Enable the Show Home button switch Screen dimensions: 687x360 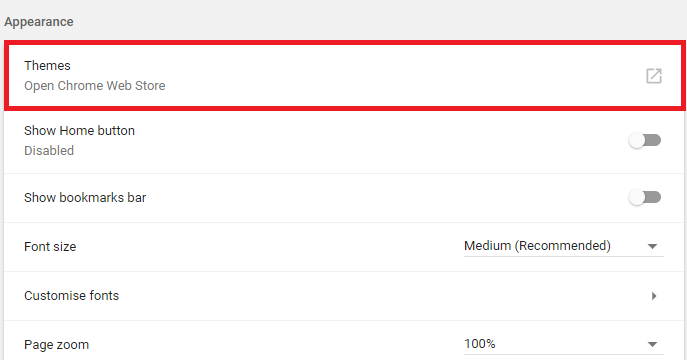645,140
